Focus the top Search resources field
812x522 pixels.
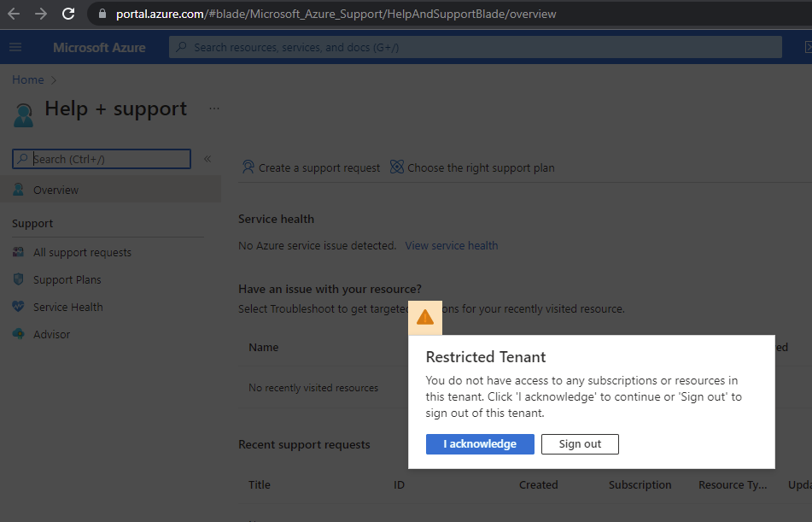(x=476, y=47)
